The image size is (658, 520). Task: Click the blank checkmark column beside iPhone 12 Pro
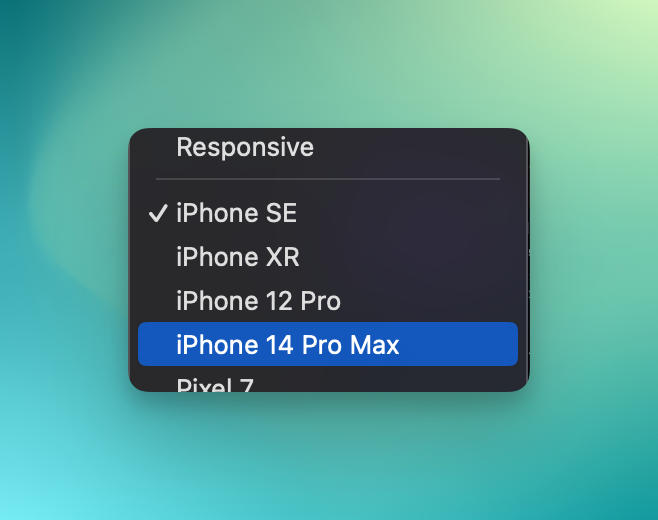coord(157,301)
